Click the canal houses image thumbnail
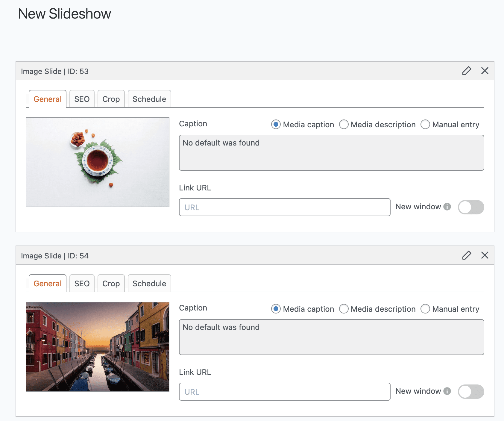 tap(98, 346)
